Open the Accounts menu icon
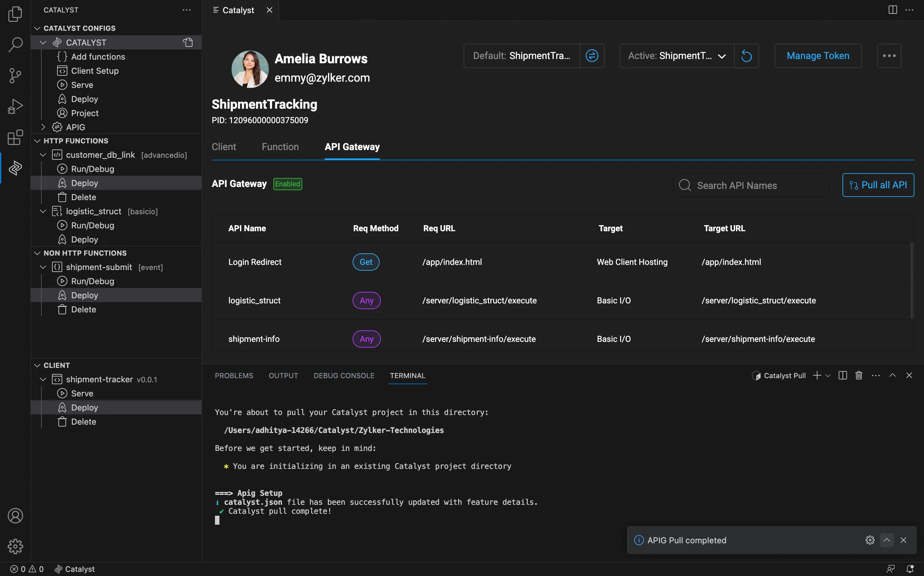Screen dimensions: 924x576 [15, 516]
